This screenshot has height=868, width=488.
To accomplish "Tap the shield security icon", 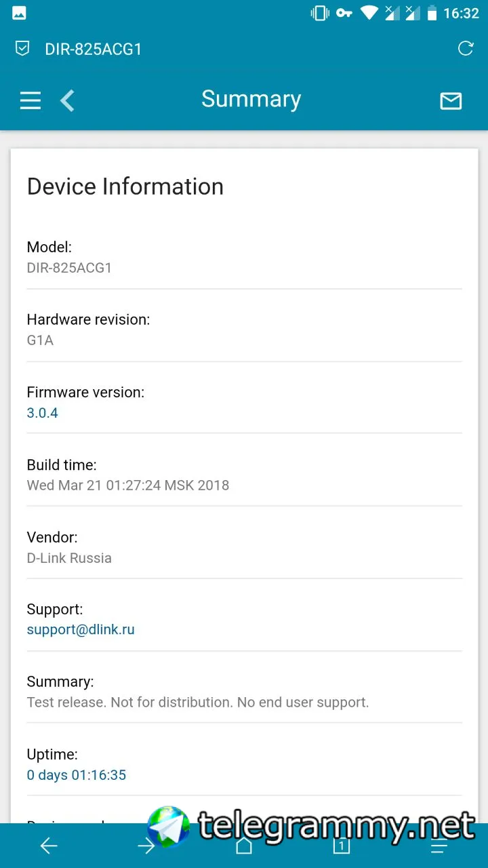I will pyautogui.click(x=22, y=49).
